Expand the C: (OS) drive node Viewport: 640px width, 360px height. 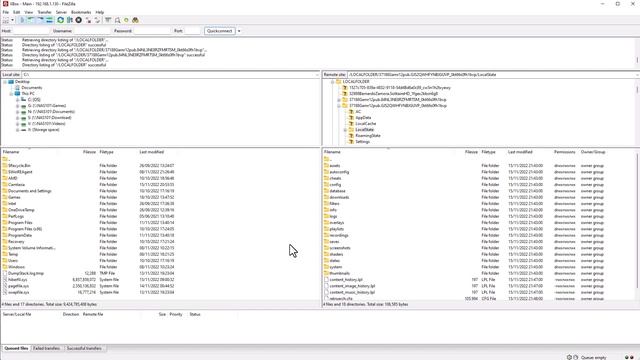(18, 100)
